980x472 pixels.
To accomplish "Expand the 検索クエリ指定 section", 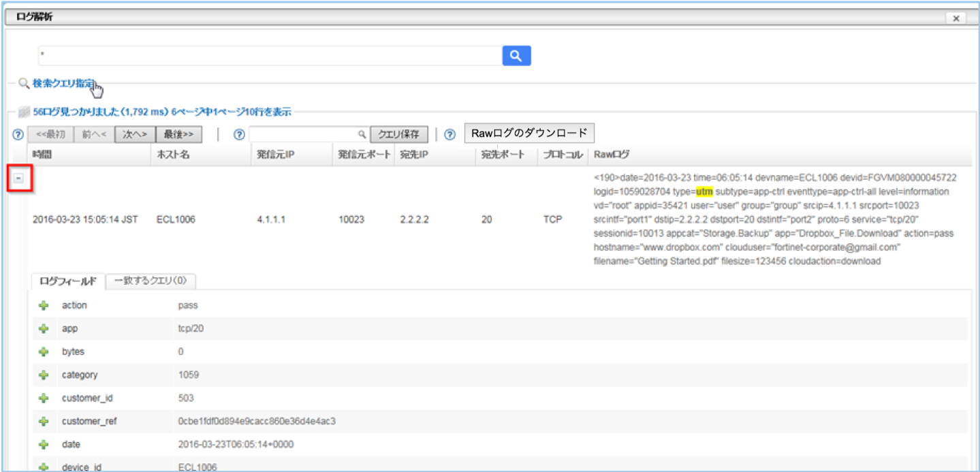I will [63, 83].
